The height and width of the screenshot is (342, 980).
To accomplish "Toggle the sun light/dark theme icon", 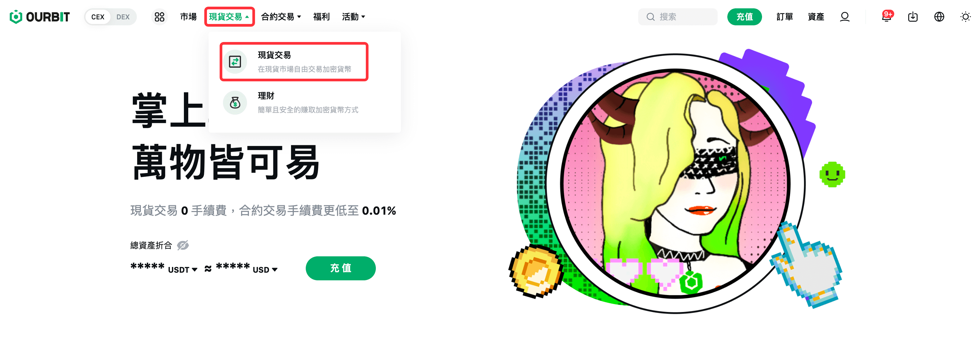I will coord(965,17).
